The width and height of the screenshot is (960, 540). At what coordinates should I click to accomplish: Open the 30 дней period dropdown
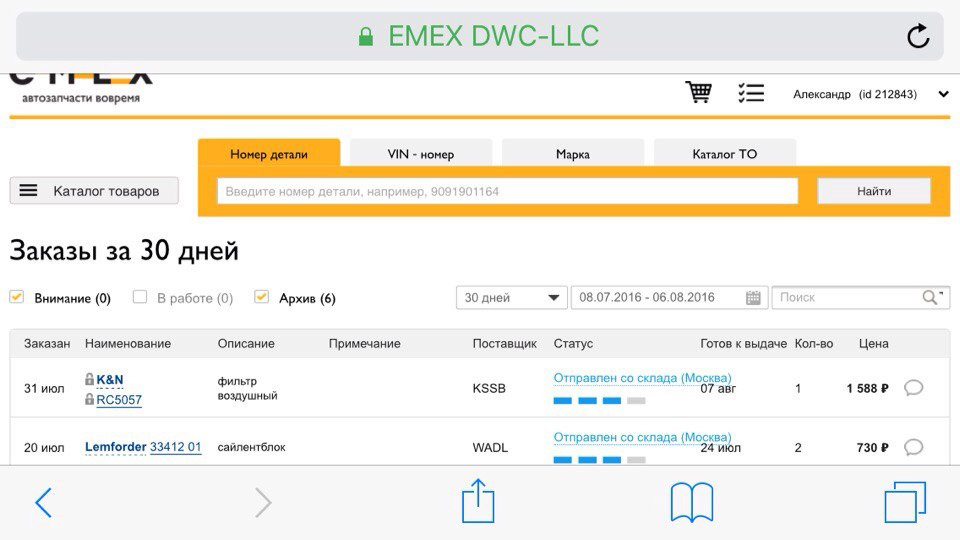(511, 298)
